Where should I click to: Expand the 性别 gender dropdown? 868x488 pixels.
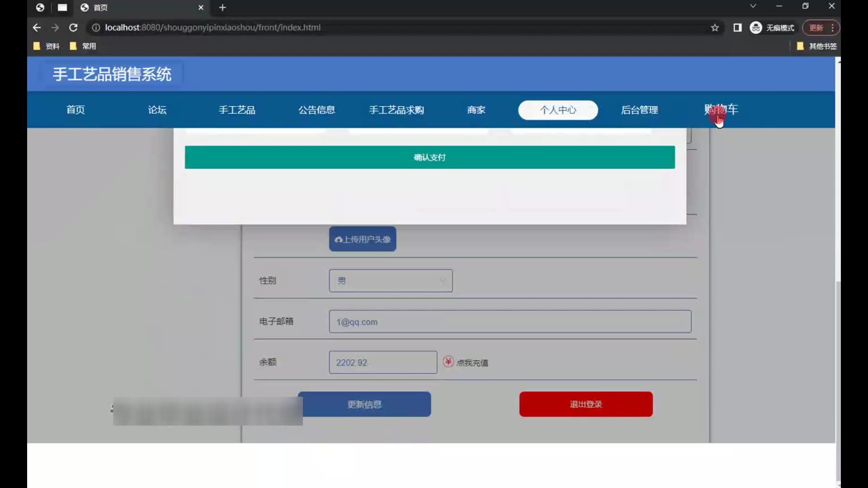pos(391,281)
